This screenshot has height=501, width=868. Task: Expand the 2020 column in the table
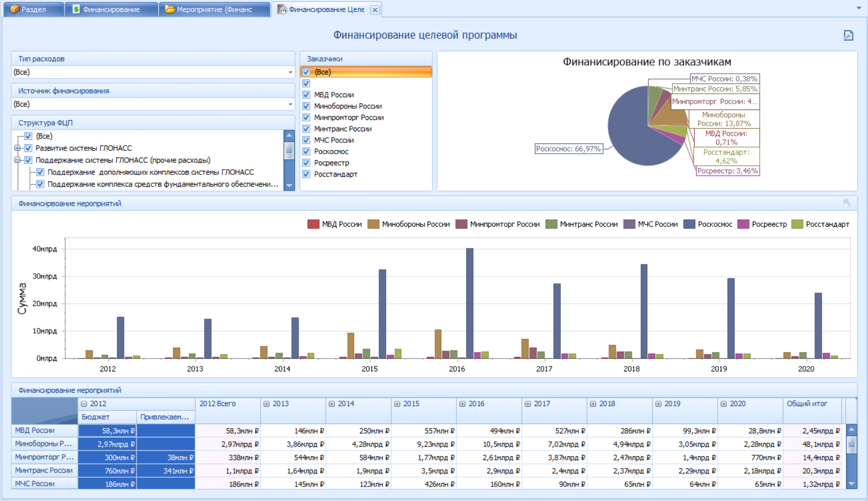[724, 404]
